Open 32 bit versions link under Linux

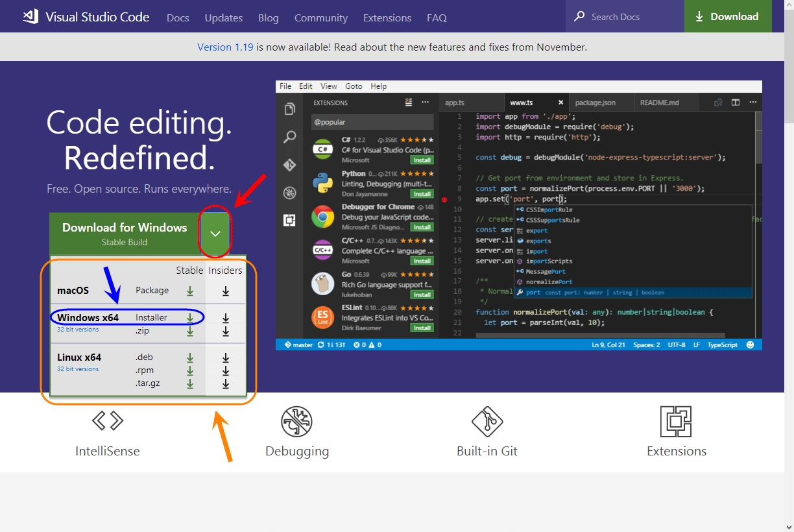tap(78, 369)
